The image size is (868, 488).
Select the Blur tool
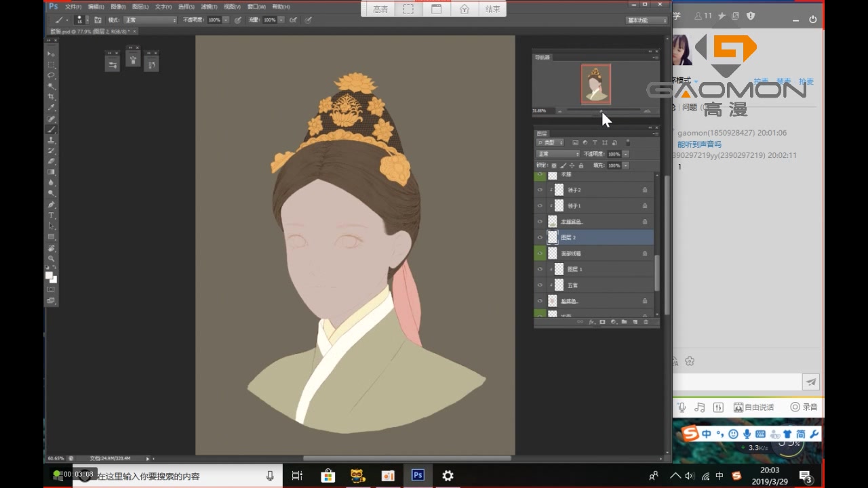click(51, 183)
